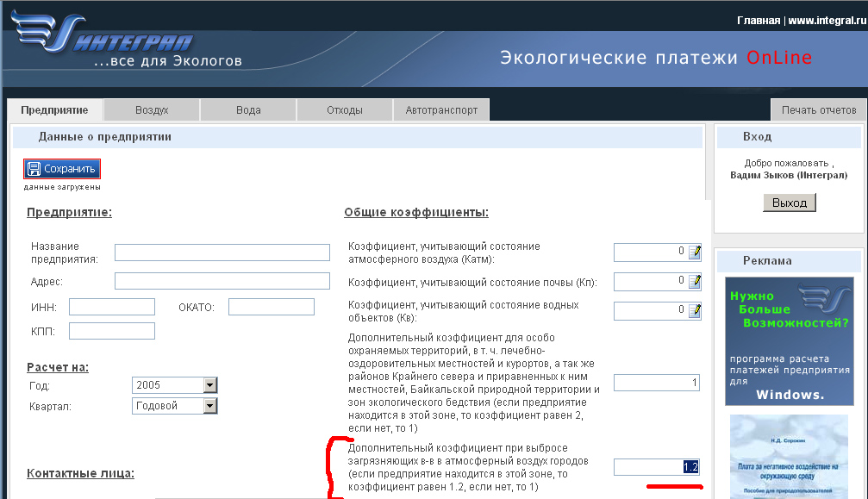
Task: Open the Печать отчетов tab
Action: click(818, 110)
